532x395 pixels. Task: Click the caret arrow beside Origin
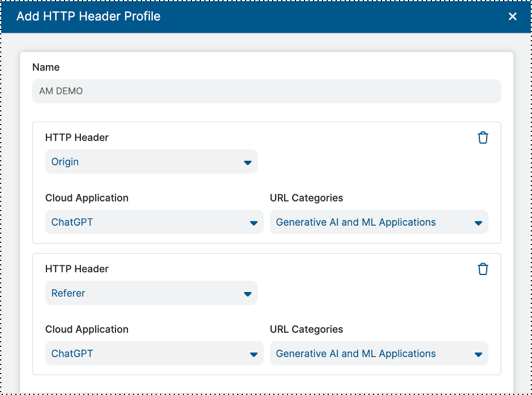pyautogui.click(x=247, y=163)
